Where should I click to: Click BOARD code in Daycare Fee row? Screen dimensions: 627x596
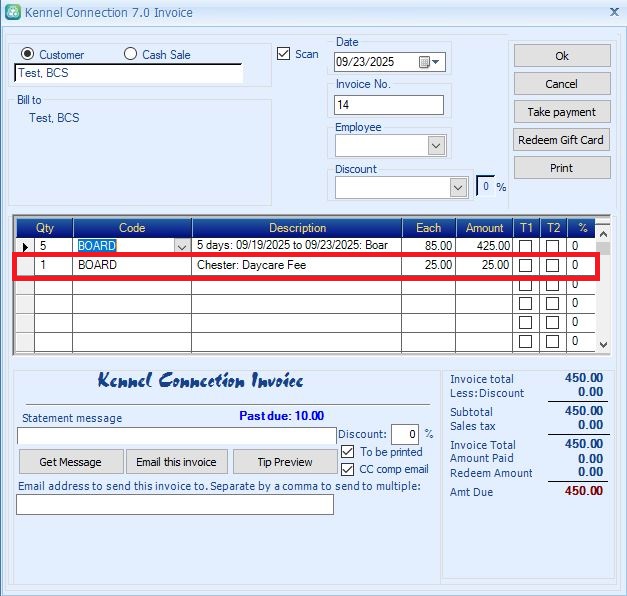(132, 265)
